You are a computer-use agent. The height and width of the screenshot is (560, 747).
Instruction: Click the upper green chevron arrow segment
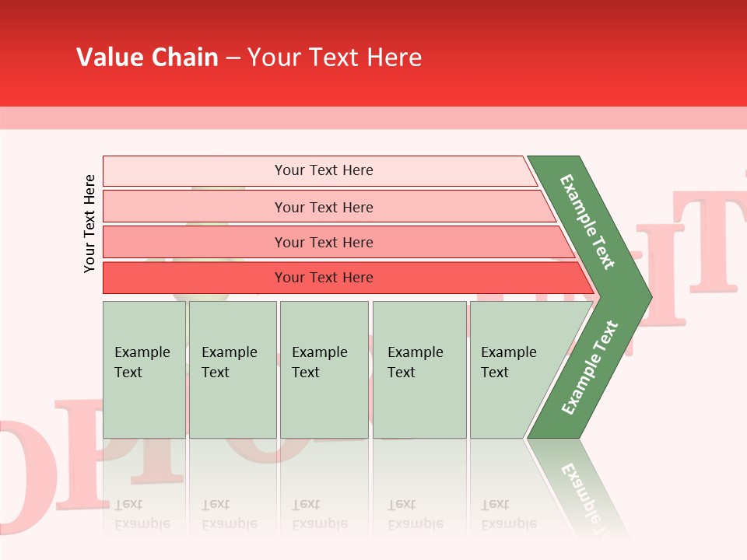coord(589,222)
